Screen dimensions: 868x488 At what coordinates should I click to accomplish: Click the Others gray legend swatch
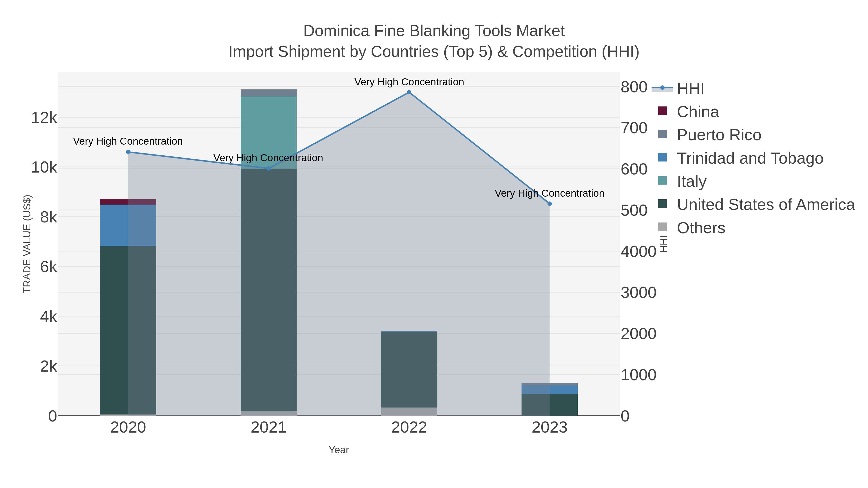click(x=663, y=227)
